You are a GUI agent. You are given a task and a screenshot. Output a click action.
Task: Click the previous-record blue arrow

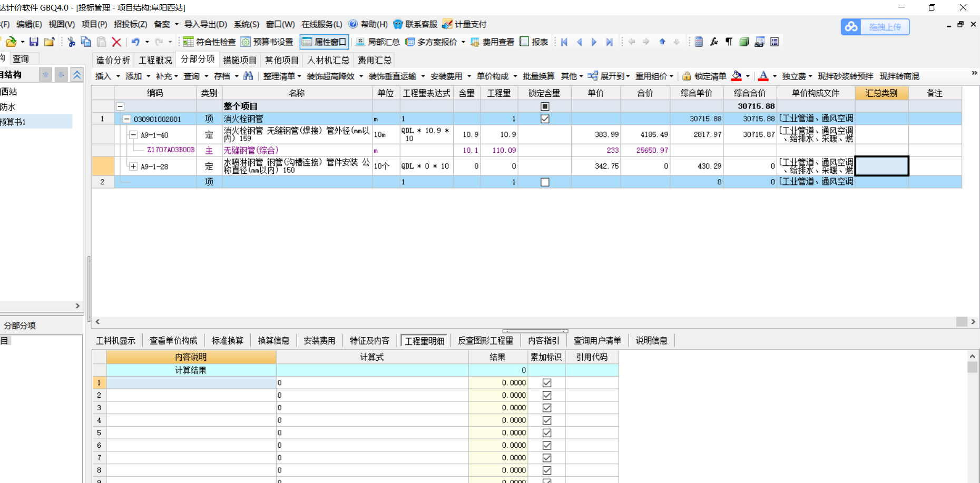pos(579,42)
